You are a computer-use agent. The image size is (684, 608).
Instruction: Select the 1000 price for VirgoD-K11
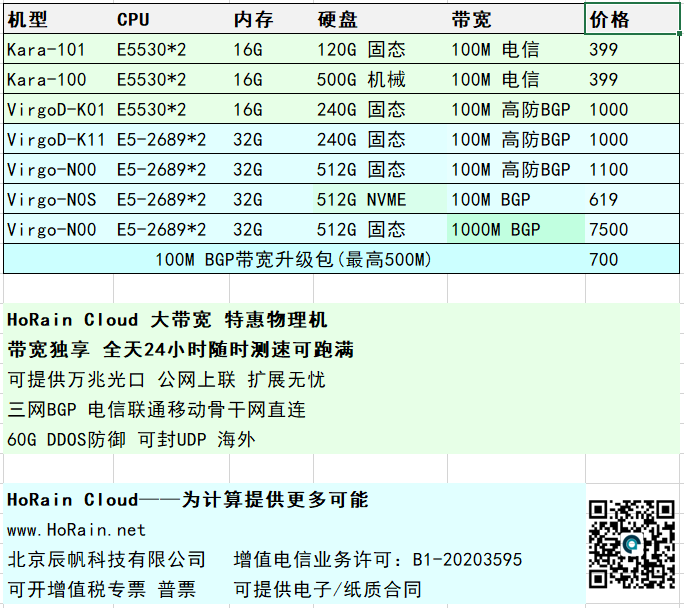(632, 140)
